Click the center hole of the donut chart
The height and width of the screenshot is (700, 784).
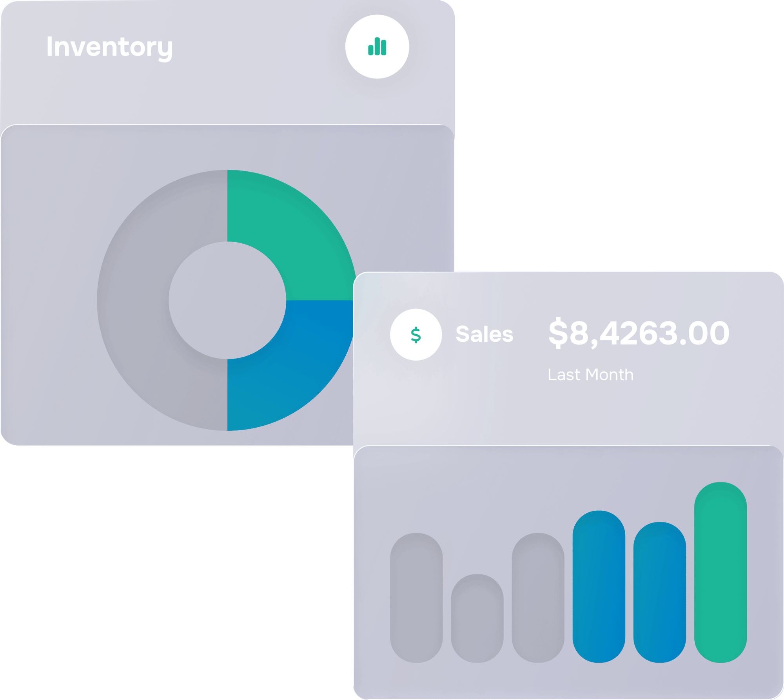pos(227,300)
